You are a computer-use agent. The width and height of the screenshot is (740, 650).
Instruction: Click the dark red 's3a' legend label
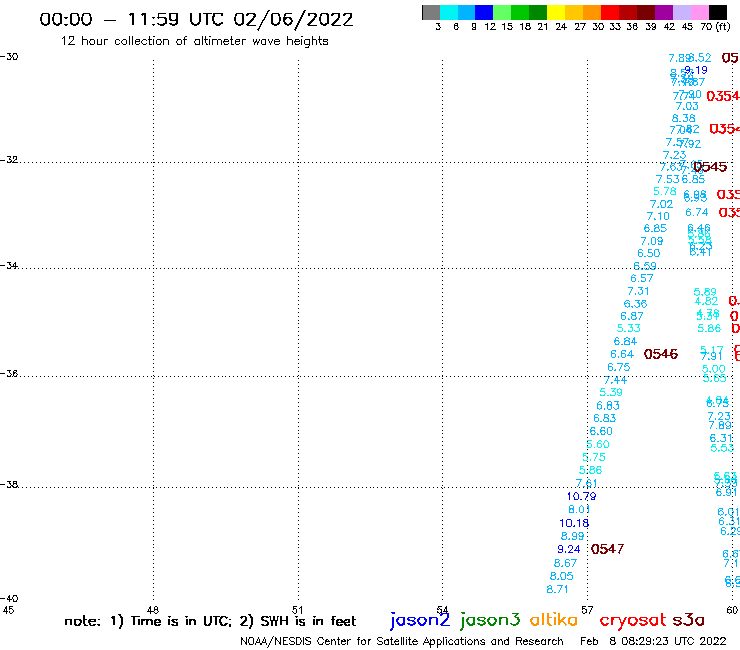[688, 620]
